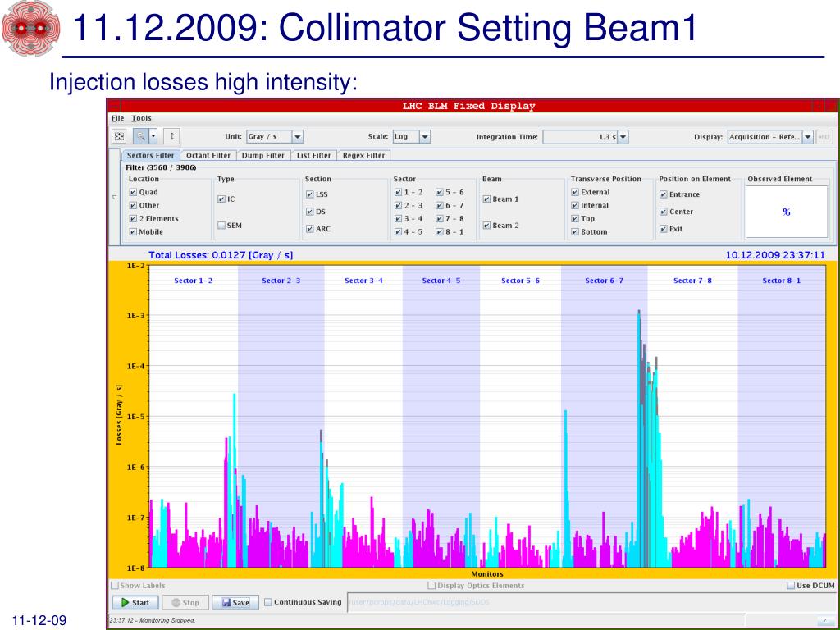Toggle the Center position checkbox
Screen dimensions: 840x630
tap(663, 212)
